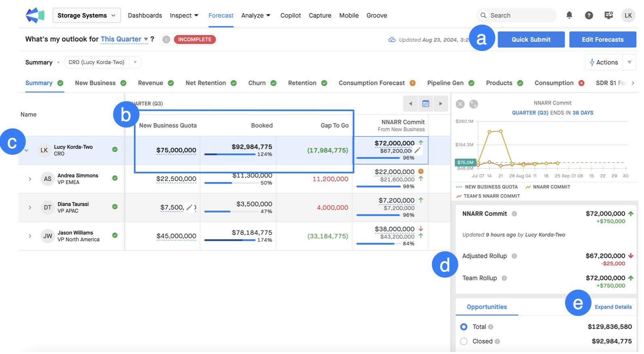Open the help question mark icon
Image resolution: width=644 pixels, height=354 pixels.
coord(589,15)
